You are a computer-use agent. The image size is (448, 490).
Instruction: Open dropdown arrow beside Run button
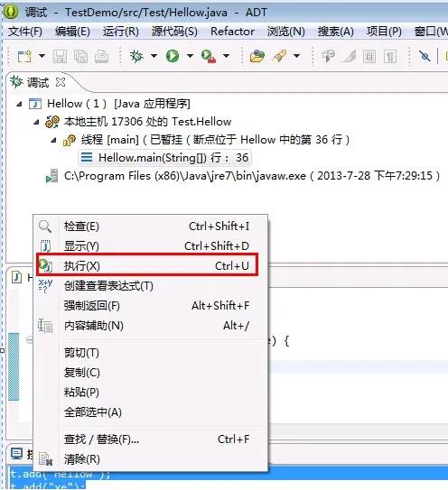tap(190, 56)
